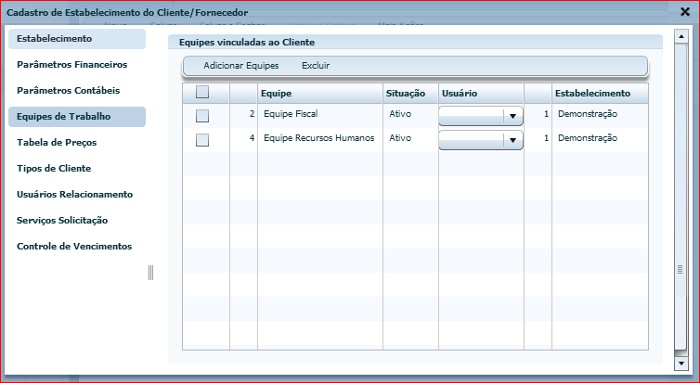Sort by the Usuário column header
This screenshot has width=700, height=383.
pyautogui.click(x=481, y=93)
